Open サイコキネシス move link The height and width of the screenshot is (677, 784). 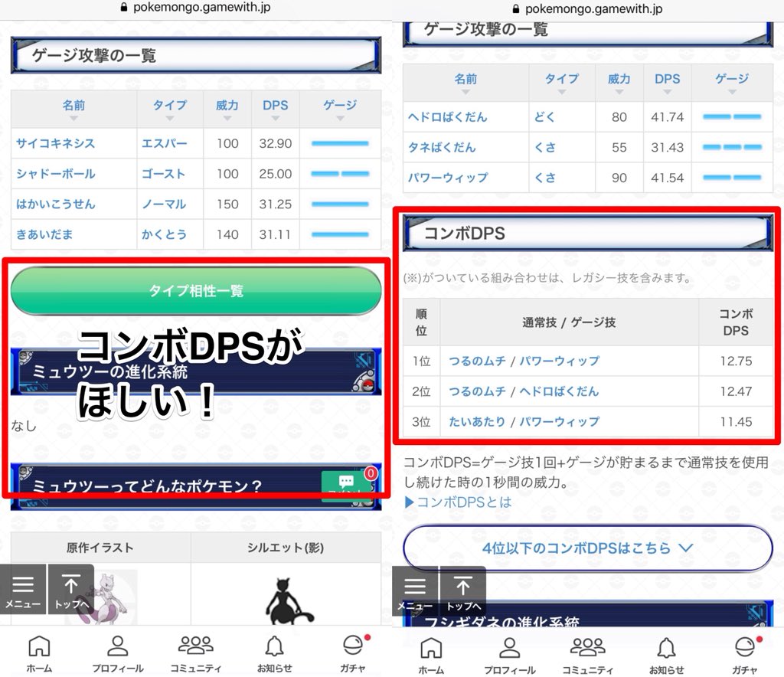(55, 143)
